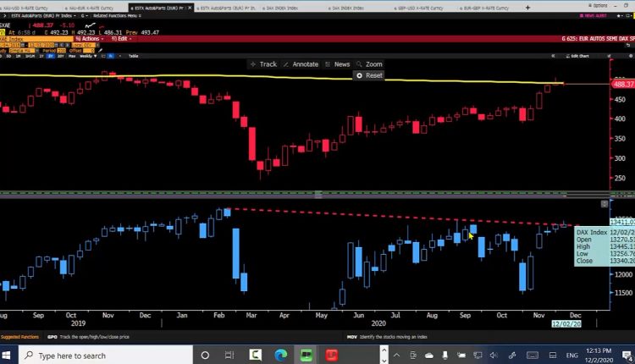Select the 1M range button
Viewport: 635px width, 364px height.
(19, 56)
